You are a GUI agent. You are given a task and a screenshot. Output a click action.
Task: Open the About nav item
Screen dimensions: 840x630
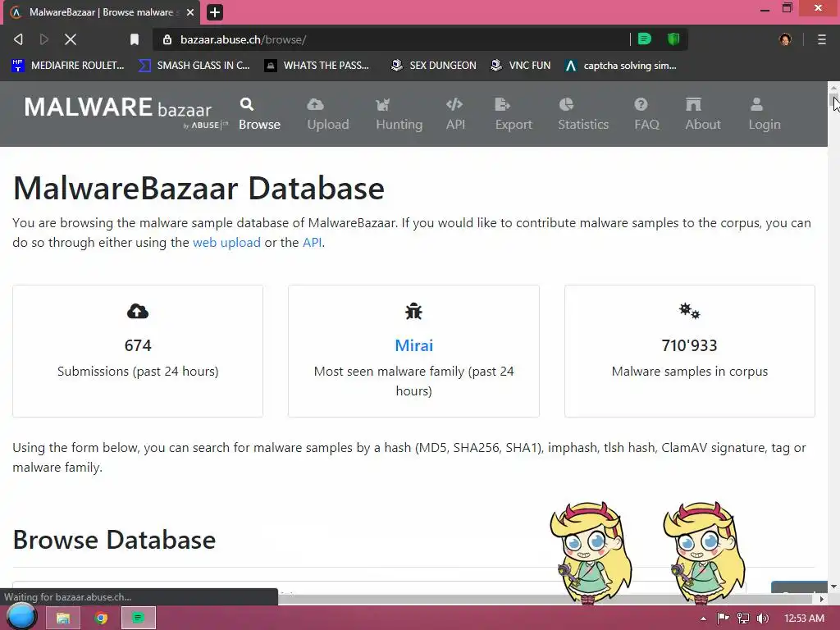click(x=703, y=114)
